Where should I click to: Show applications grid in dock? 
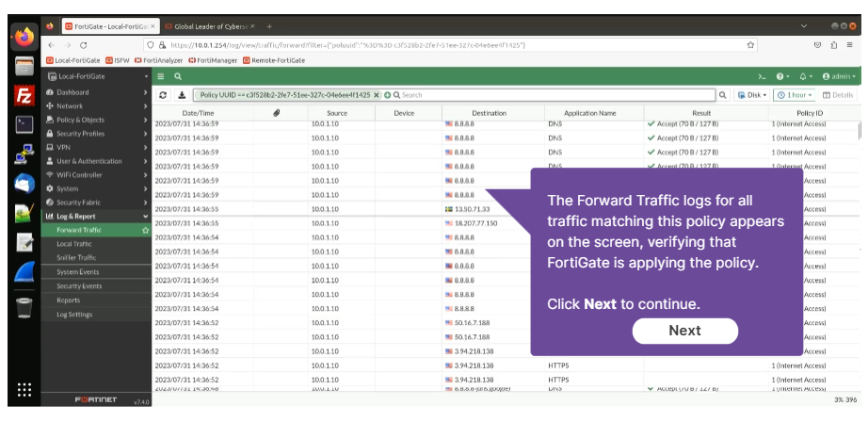(24, 389)
